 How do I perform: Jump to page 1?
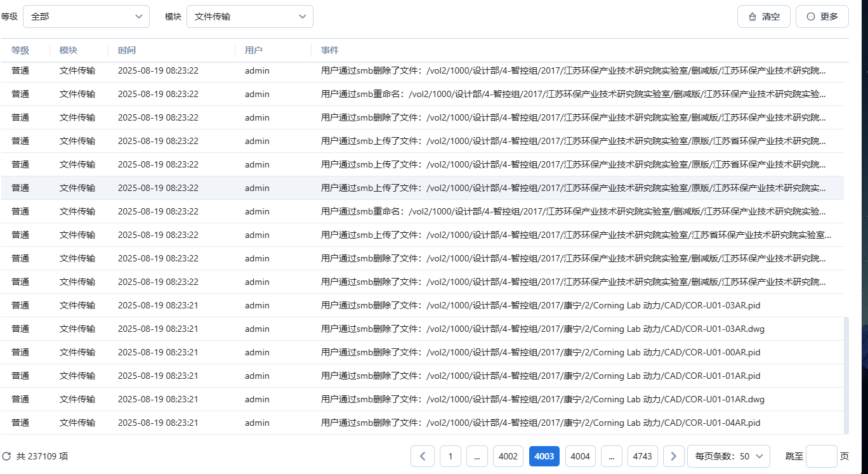point(450,456)
